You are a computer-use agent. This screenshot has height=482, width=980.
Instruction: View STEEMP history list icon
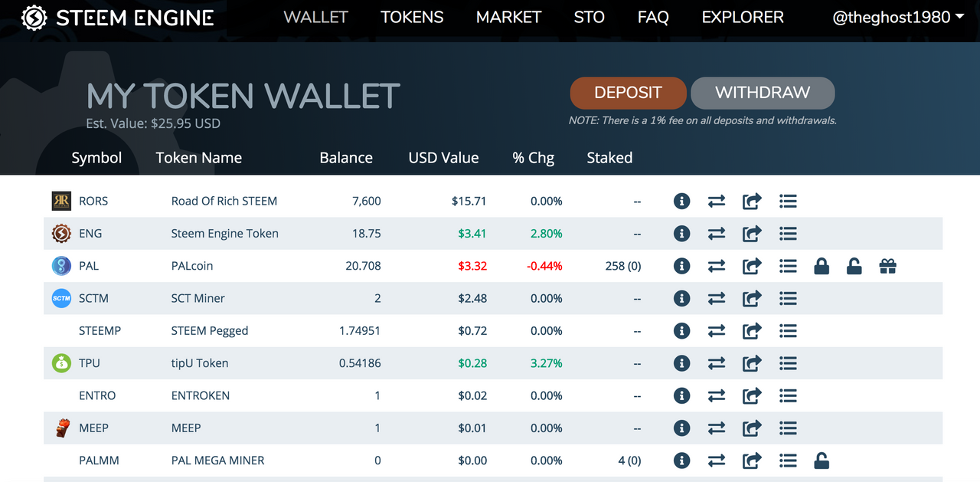click(788, 331)
